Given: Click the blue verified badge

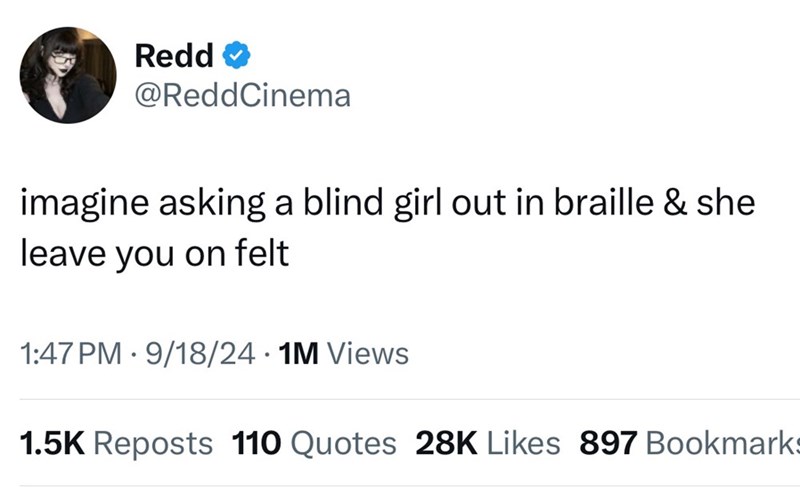Looking at the screenshot, I should click(x=235, y=57).
